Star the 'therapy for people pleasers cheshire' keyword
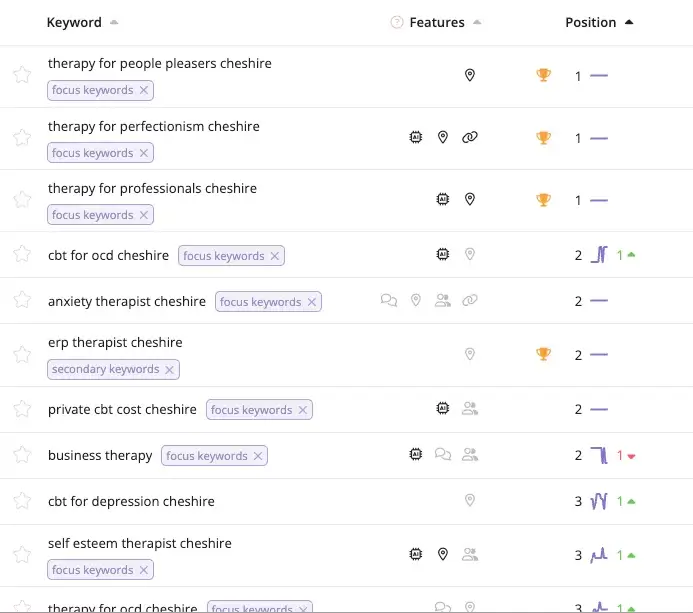The image size is (693, 613). pyautogui.click(x=22, y=75)
